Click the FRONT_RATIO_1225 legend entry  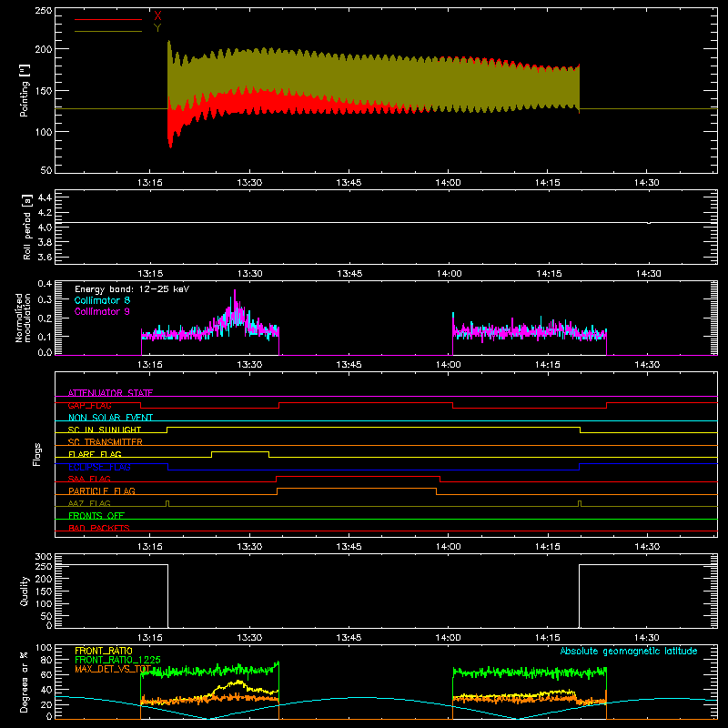point(118,660)
